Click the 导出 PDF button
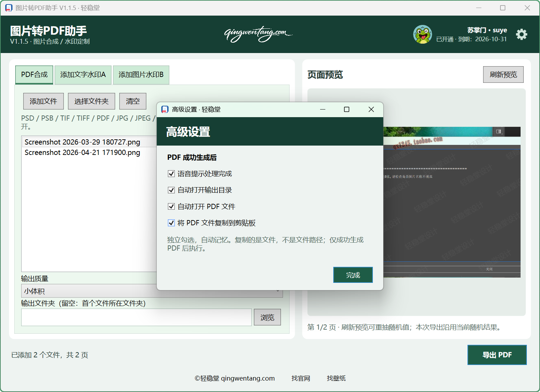Viewport: 540px width, 392px height. coord(497,355)
